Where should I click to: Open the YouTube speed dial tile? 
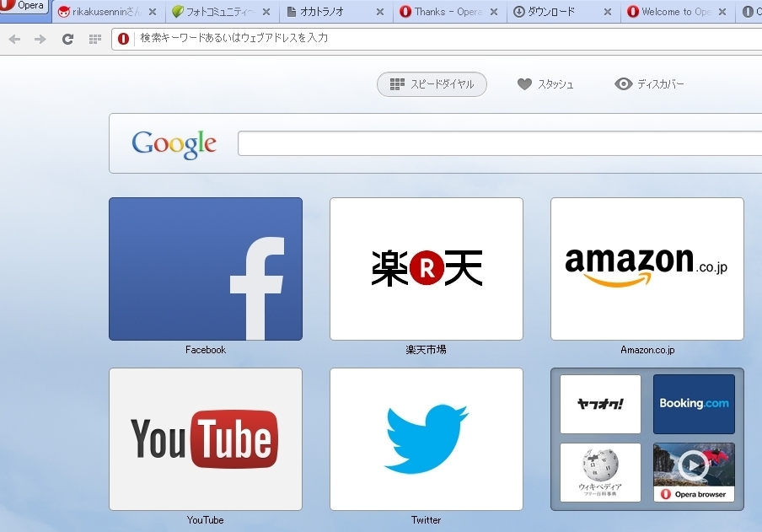206,439
